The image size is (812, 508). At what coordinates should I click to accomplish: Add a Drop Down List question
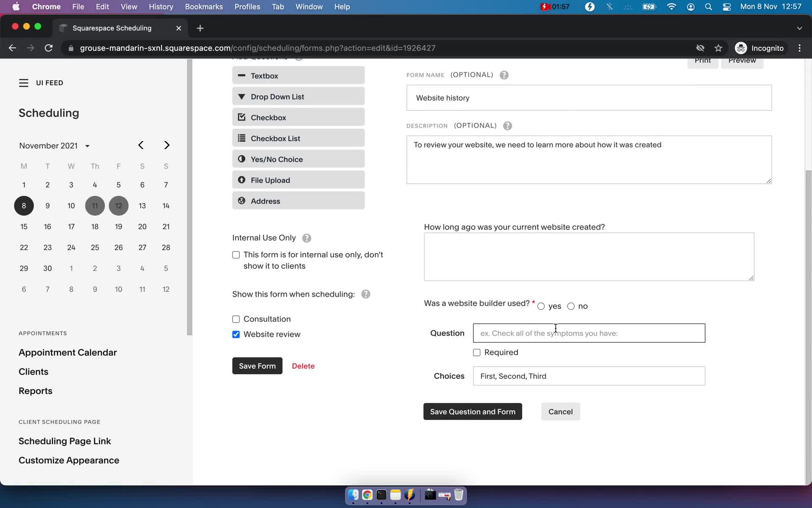298,97
